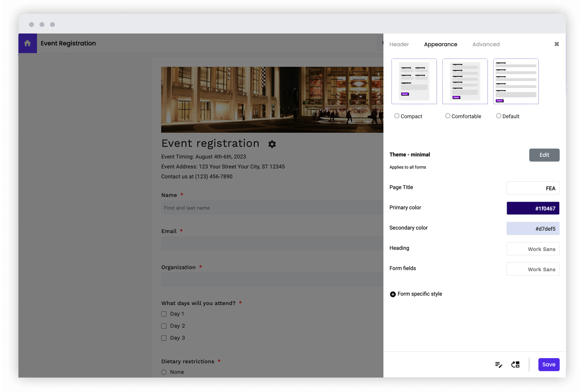Click the reorder pages icon near Save
Screen dimensions: 580x392
(x=515, y=364)
